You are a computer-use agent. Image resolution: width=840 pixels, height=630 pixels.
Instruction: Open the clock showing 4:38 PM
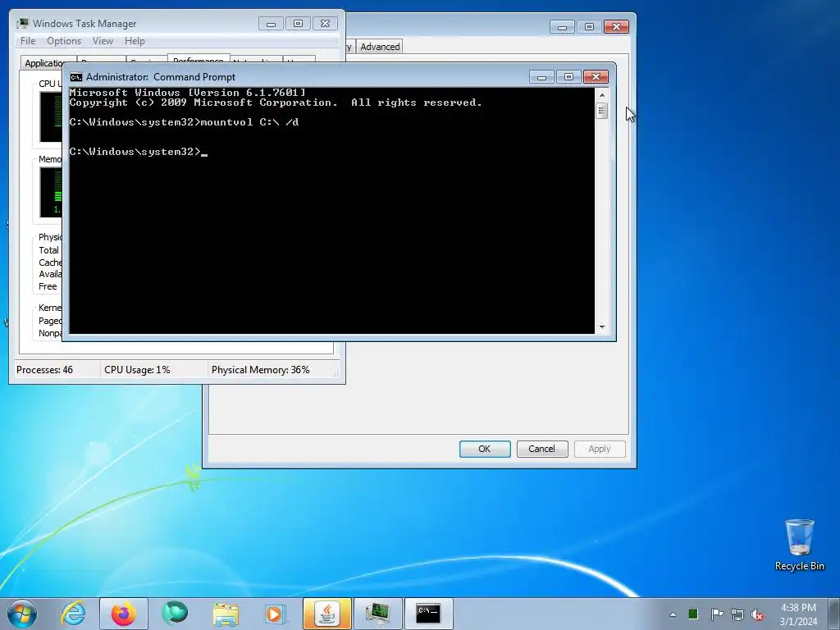798,614
